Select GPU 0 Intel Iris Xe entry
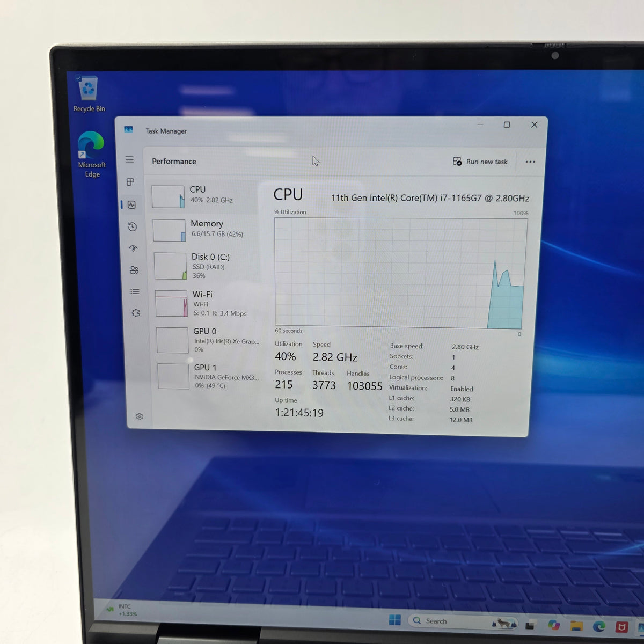This screenshot has width=644, height=644. point(209,340)
